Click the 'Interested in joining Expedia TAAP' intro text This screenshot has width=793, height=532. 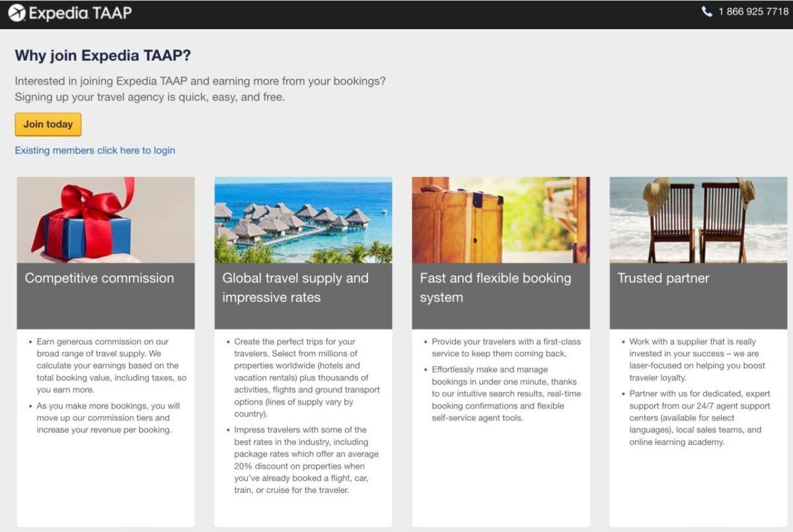[x=200, y=81]
